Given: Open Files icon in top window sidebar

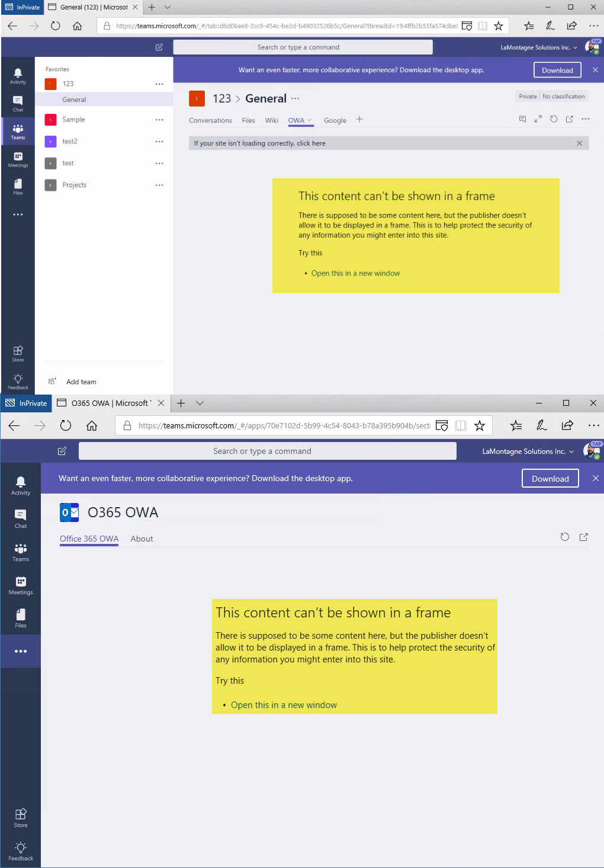Looking at the screenshot, I should (18, 187).
